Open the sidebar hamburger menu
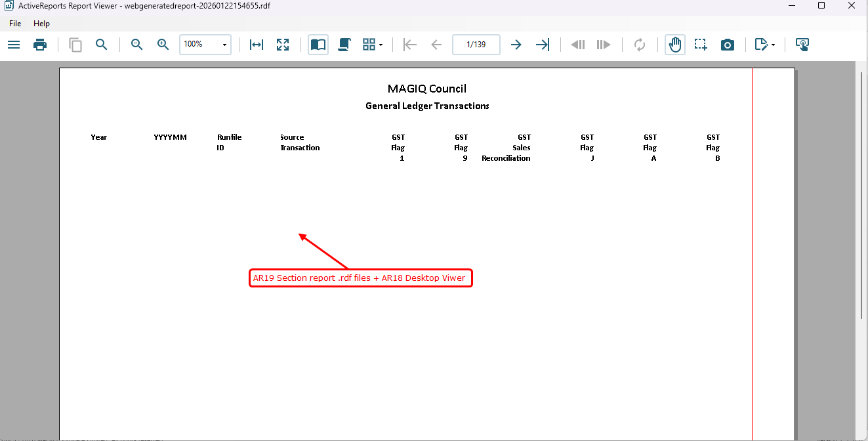The width and height of the screenshot is (868, 441). (14, 45)
